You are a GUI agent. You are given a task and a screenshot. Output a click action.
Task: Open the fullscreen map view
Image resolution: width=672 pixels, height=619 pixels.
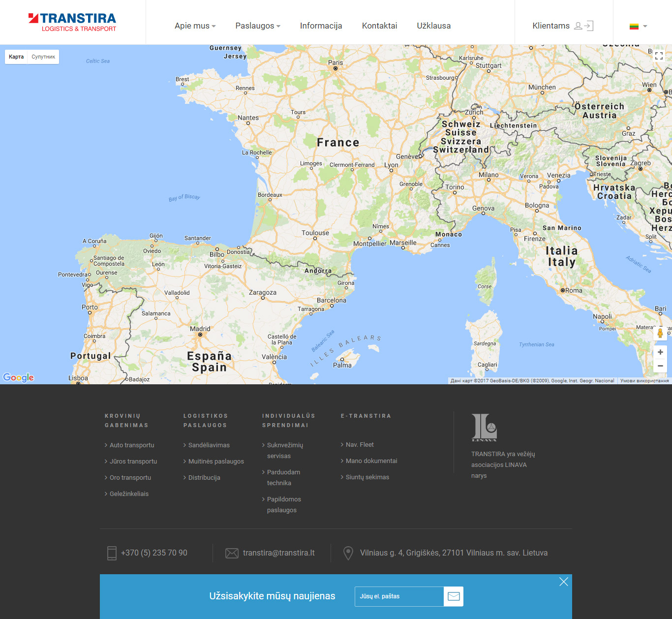(x=659, y=56)
